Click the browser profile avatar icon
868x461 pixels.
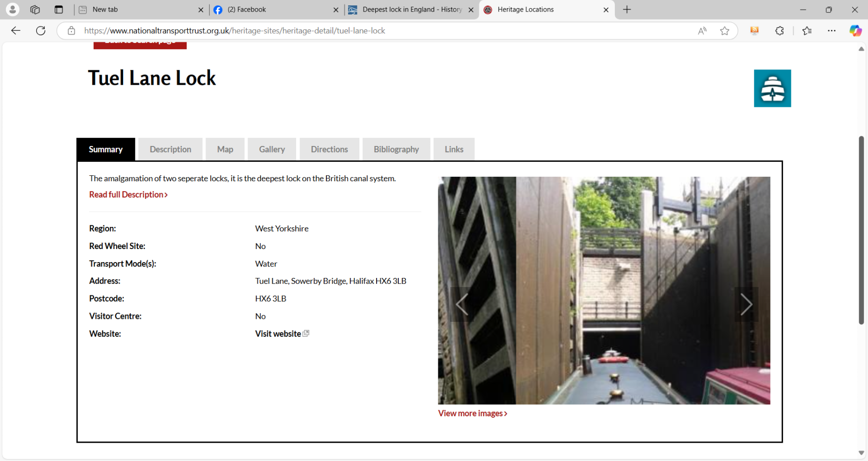coord(13,10)
